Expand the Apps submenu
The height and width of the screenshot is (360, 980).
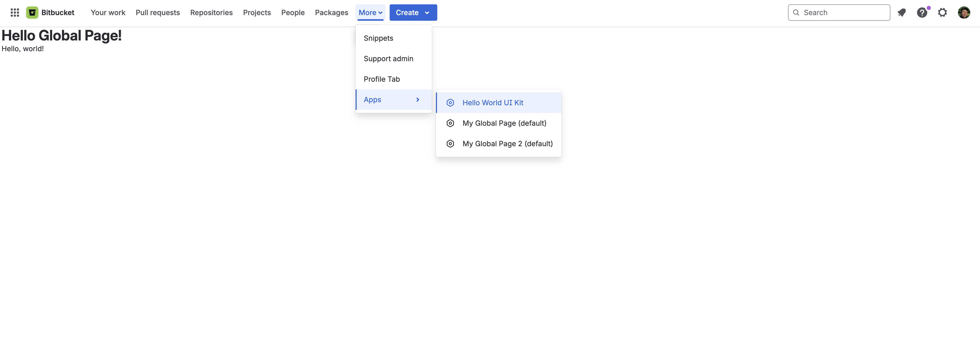[393, 99]
